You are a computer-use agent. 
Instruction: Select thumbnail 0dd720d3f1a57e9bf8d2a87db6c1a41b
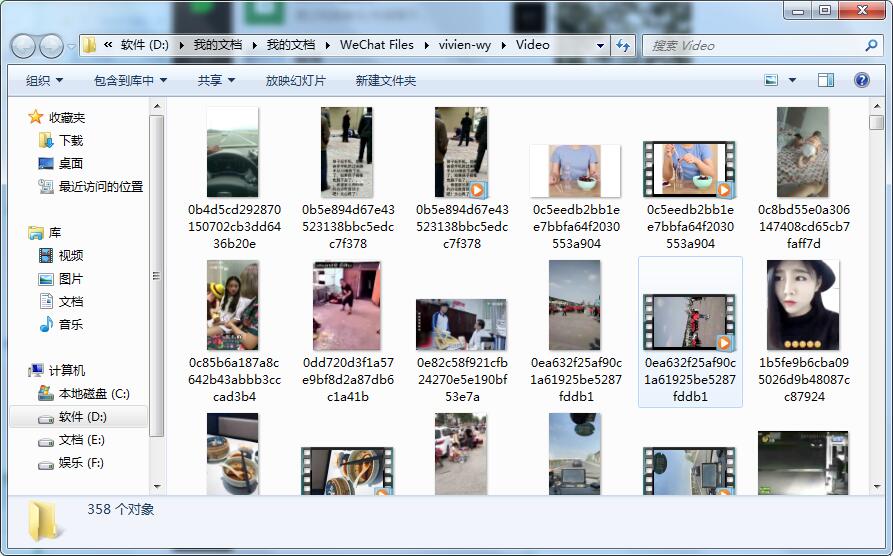[x=346, y=305]
